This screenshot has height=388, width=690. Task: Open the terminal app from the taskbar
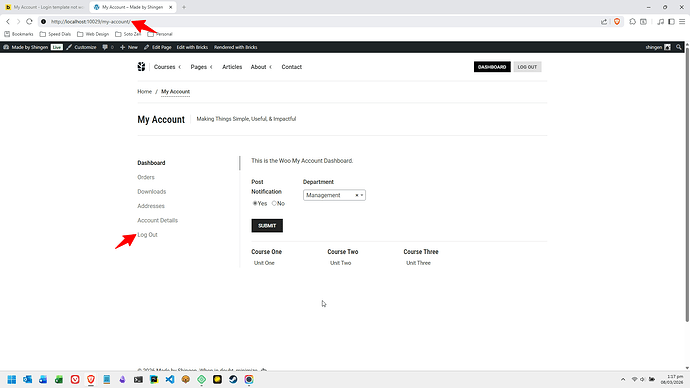138,379
